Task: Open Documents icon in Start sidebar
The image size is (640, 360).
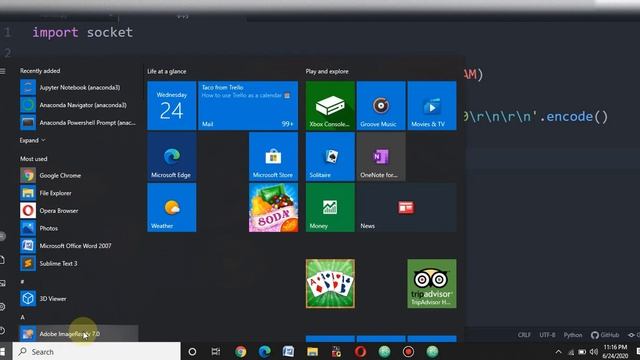Action: [x=2, y=260]
